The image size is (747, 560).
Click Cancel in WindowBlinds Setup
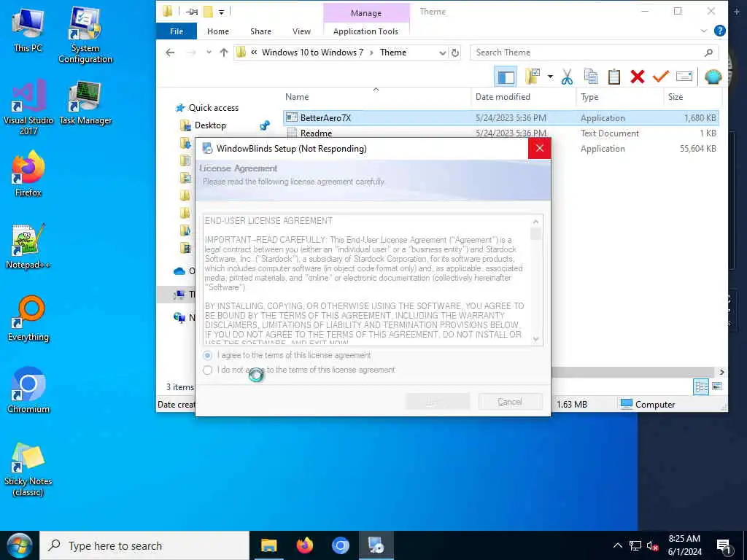pyautogui.click(x=510, y=402)
